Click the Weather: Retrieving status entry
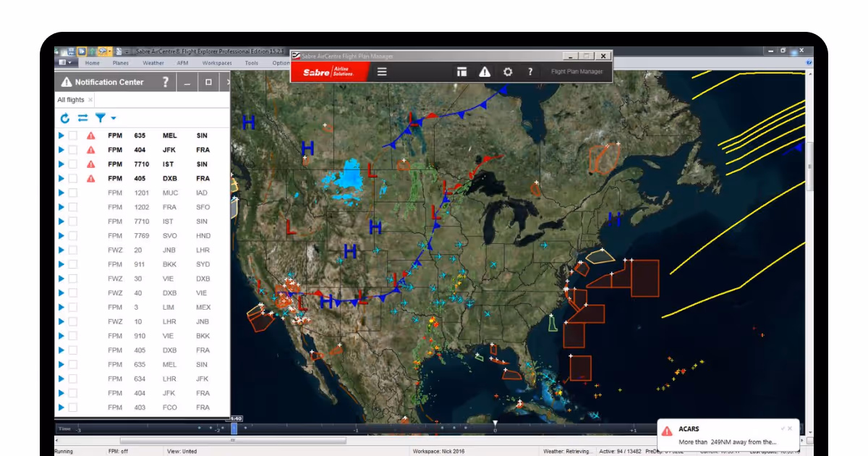The image size is (868, 456). 569,452
